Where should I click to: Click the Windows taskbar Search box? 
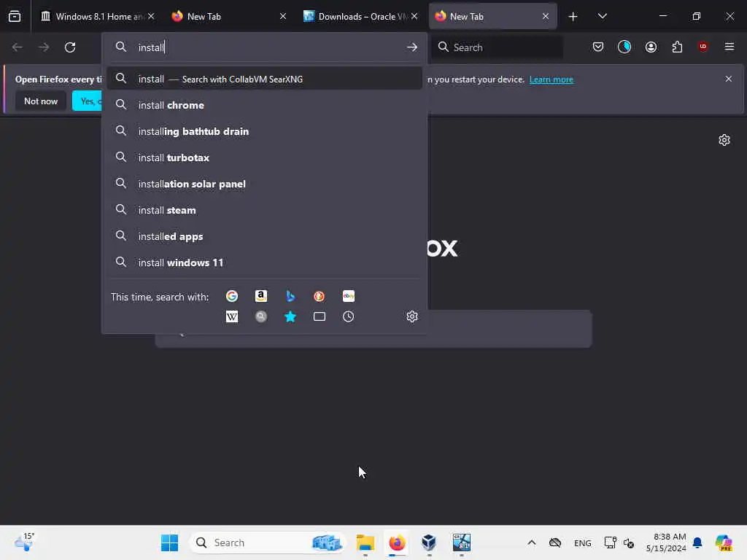click(x=268, y=542)
